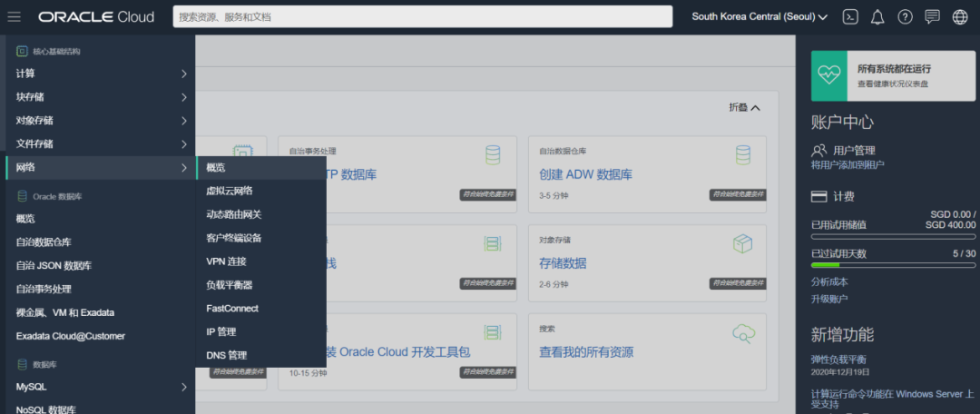Click the billing card icon

click(818, 196)
